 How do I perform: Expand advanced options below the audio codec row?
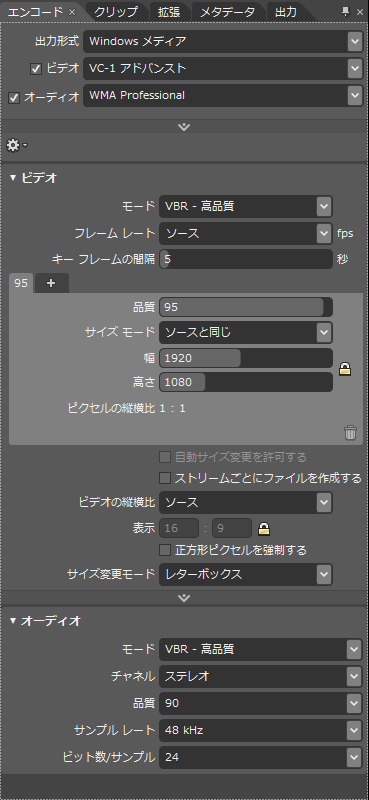point(184,127)
